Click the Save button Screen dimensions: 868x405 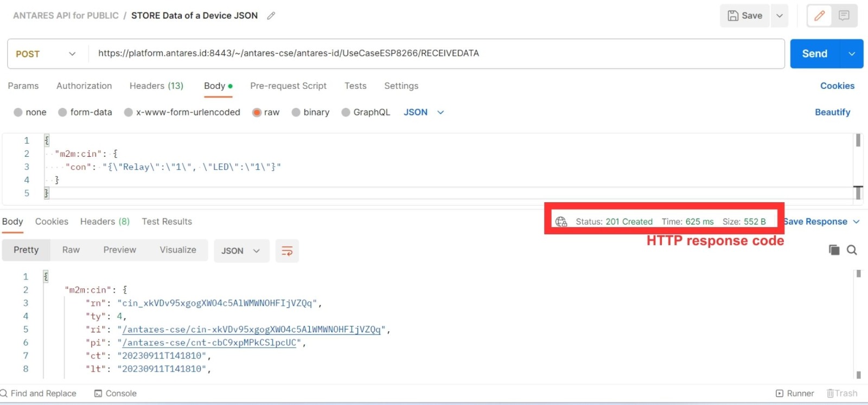[745, 16]
